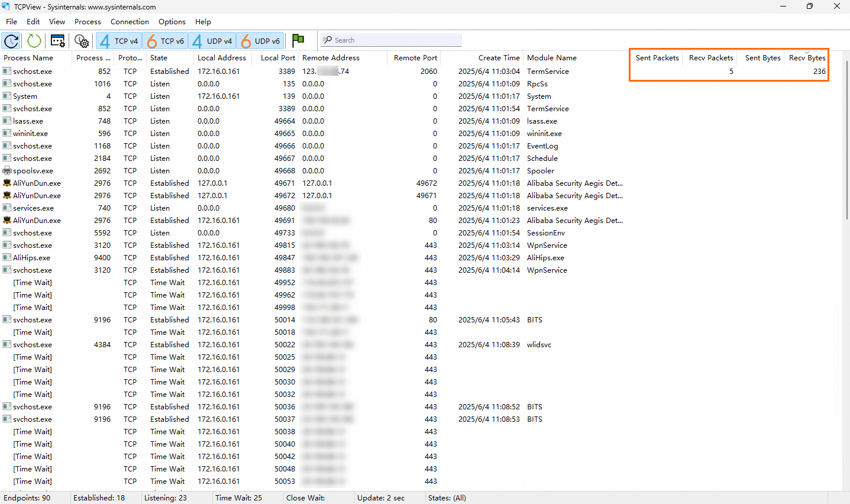Click the Listening: 23 status entry
The width and height of the screenshot is (850, 504).
pyautogui.click(x=166, y=498)
